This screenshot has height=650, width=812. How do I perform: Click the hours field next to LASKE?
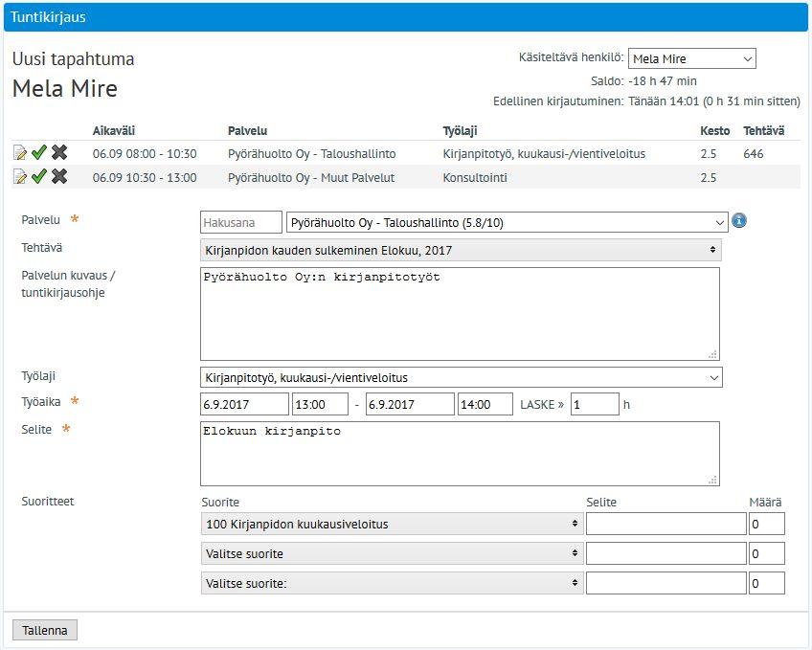(x=595, y=404)
